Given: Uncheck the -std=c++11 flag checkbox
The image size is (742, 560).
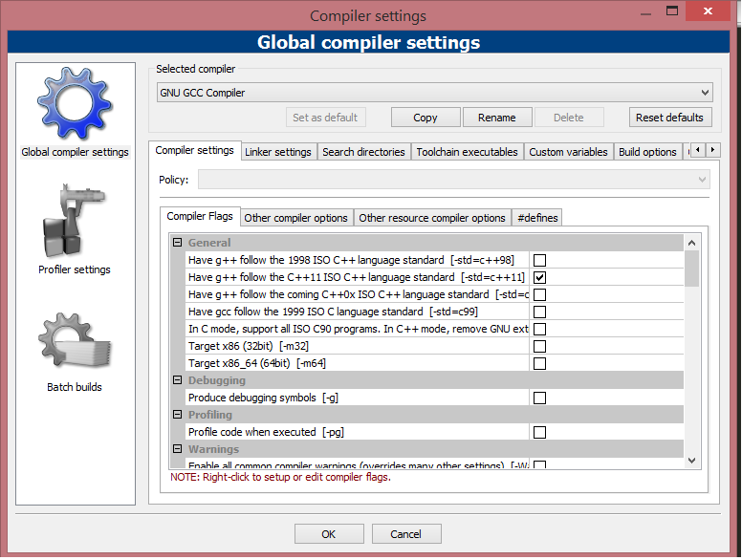Looking at the screenshot, I should [539, 277].
